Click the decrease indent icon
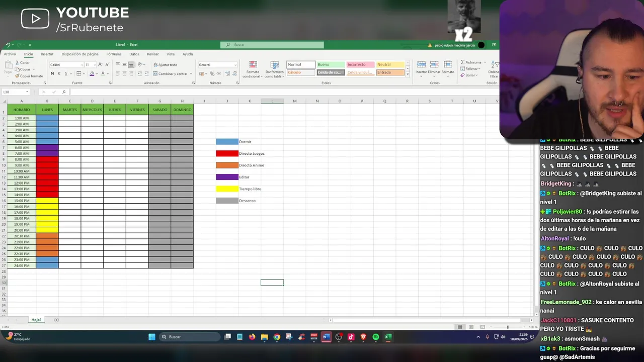644x362 pixels. tap(140, 74)
